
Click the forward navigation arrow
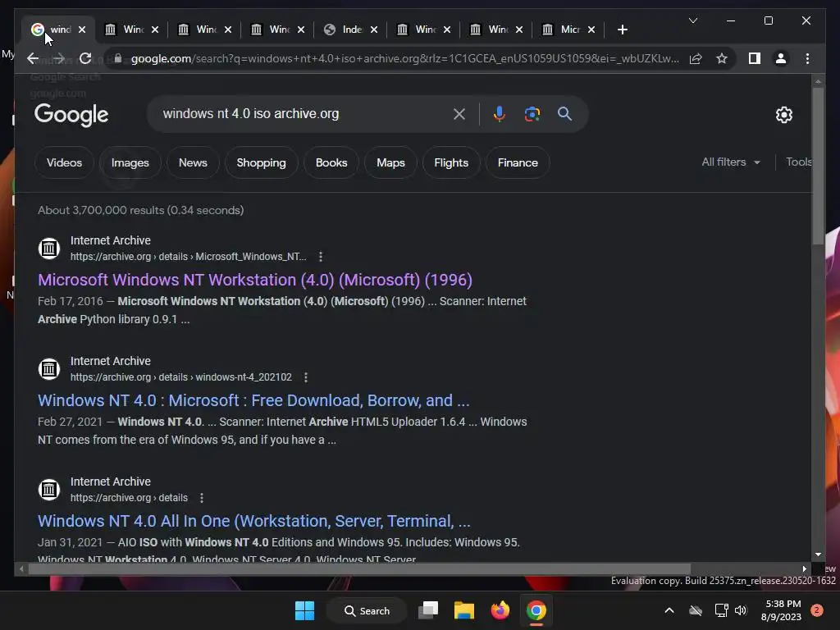59,58
